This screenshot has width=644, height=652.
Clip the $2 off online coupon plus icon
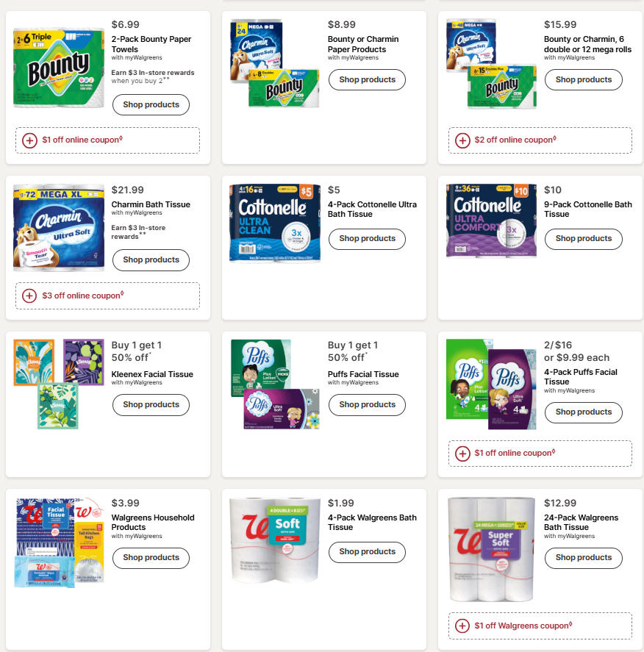tap(462, 140)
